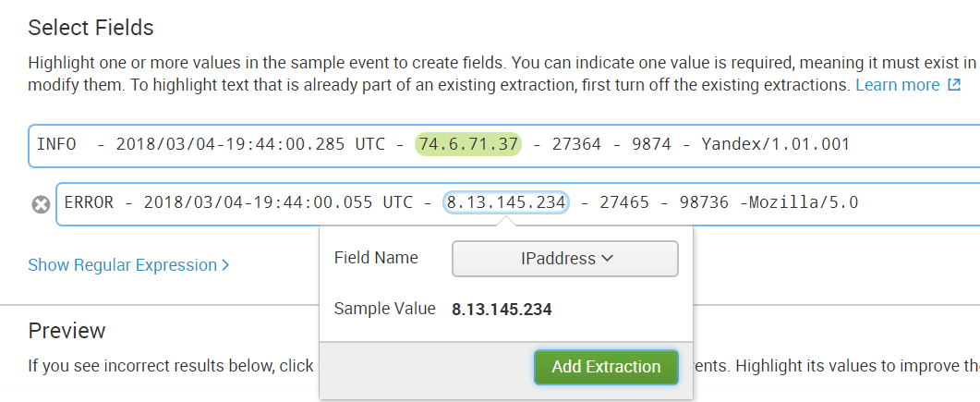Click Show Regular Expression link
Screen dimensions: 980x402
[123, 265]
